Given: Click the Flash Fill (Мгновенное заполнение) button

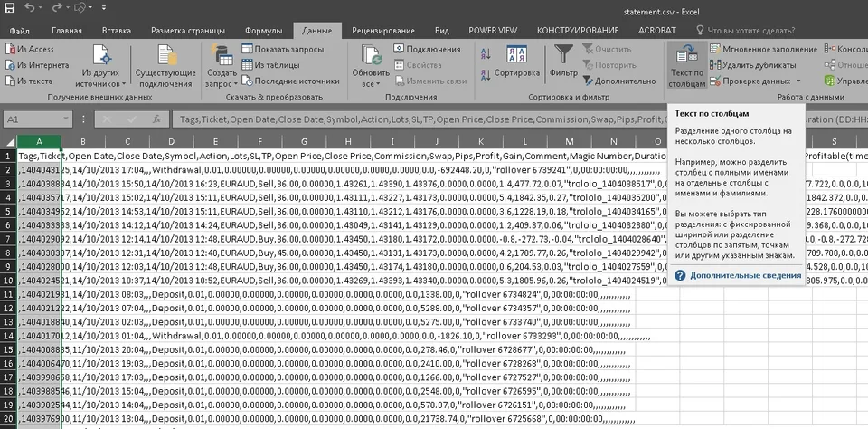Looking at the screenshot, I should (x=763, y=50).
